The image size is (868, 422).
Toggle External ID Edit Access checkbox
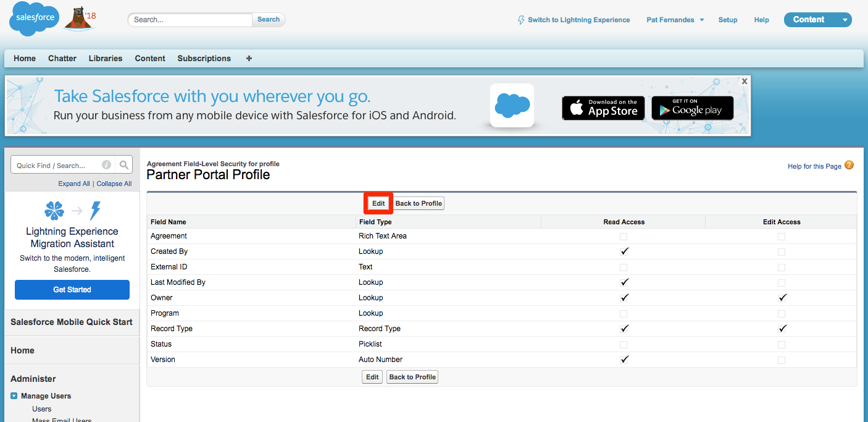[782, 268]
